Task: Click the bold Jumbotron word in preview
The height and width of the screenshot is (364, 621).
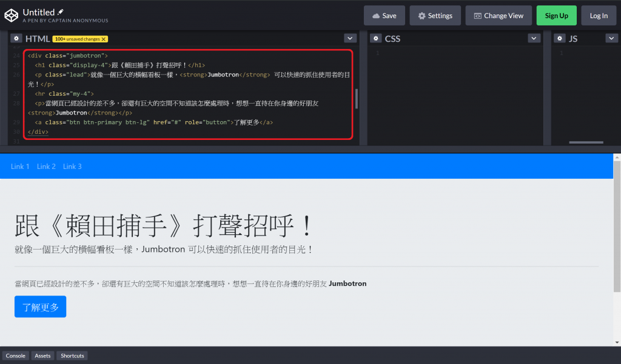Action: pyautogui.click(x=347, y=283)
